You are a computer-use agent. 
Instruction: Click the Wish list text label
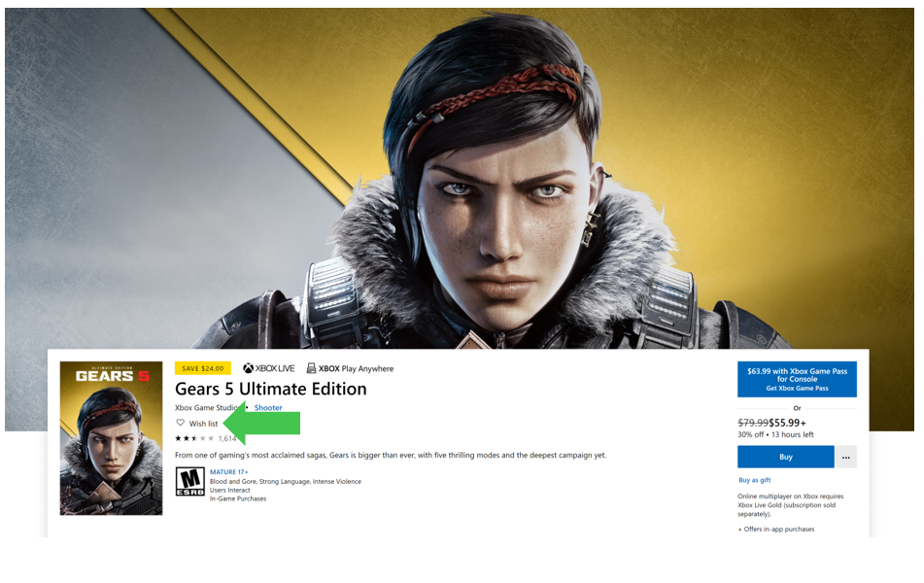[203, 424]
